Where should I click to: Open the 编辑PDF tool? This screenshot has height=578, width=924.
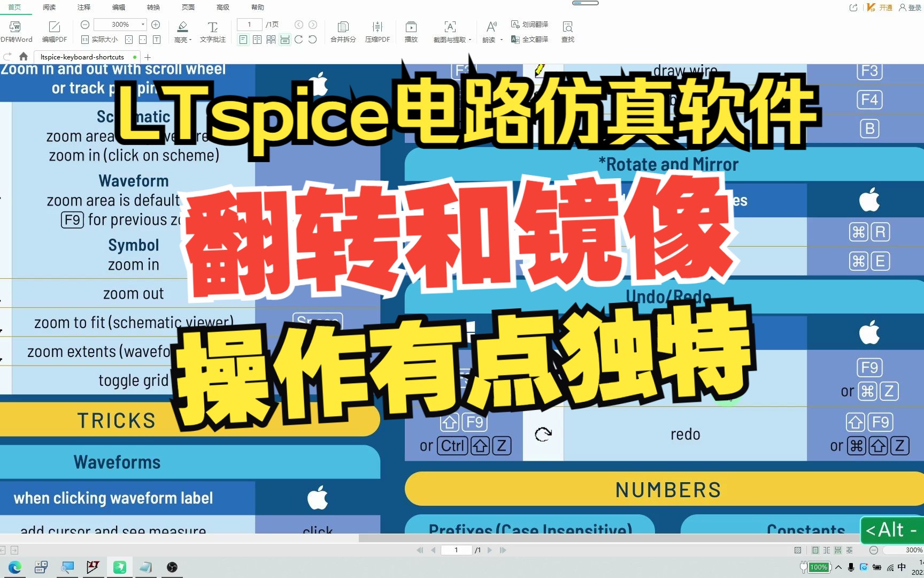(x=53, y=31)
